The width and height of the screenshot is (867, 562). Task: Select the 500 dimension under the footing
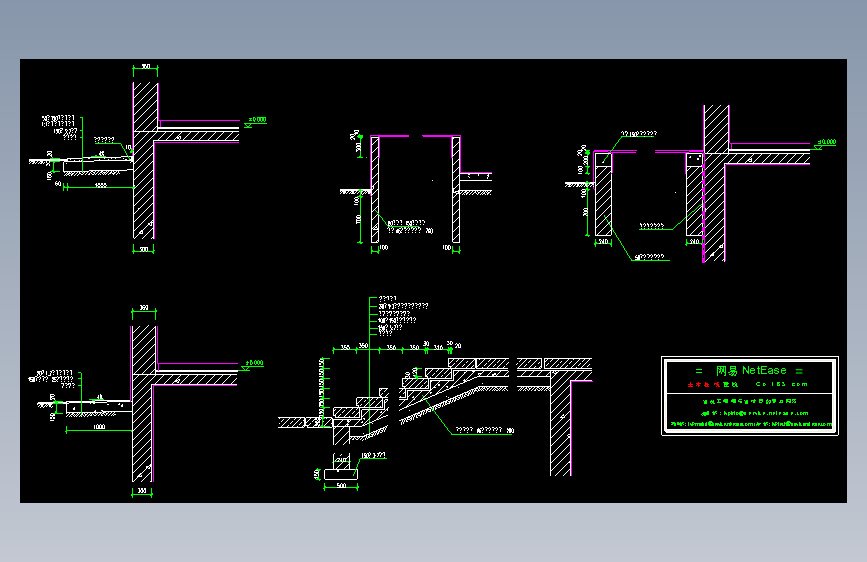click(341, 485)
